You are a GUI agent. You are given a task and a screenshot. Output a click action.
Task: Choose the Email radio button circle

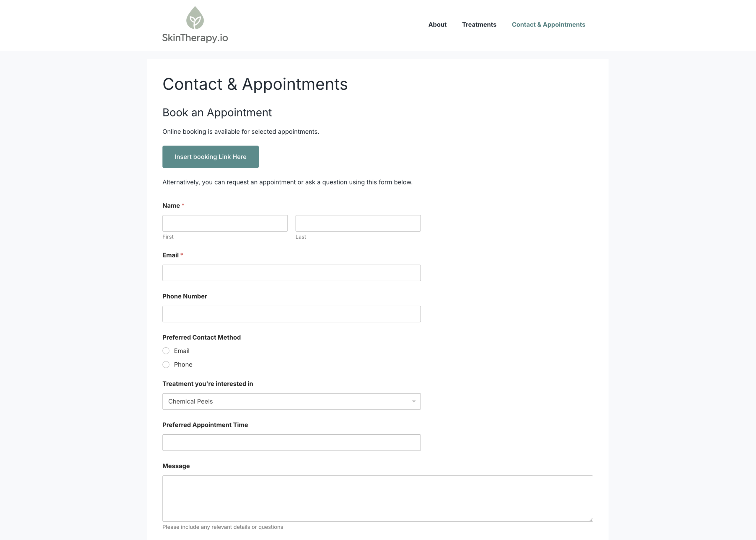click(x=166, y=351)
